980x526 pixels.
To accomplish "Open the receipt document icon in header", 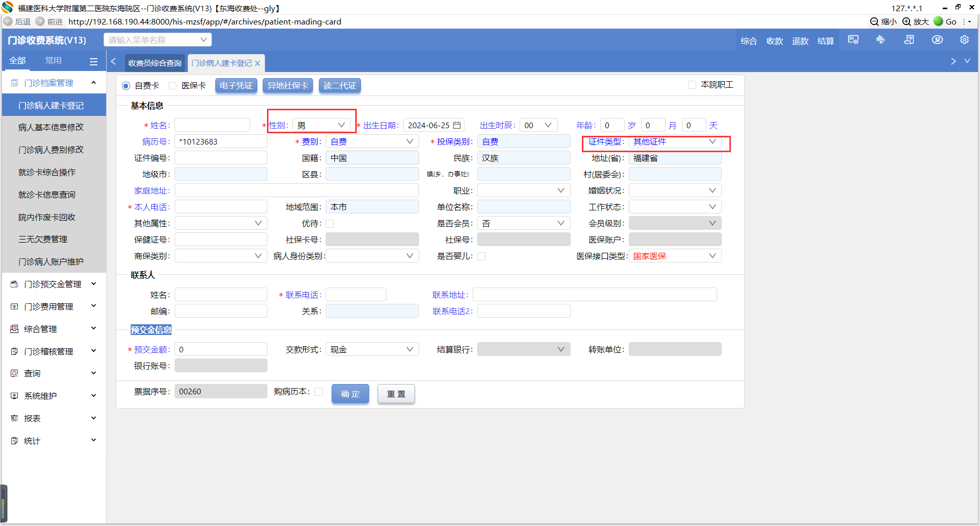I will click(909, 40).
